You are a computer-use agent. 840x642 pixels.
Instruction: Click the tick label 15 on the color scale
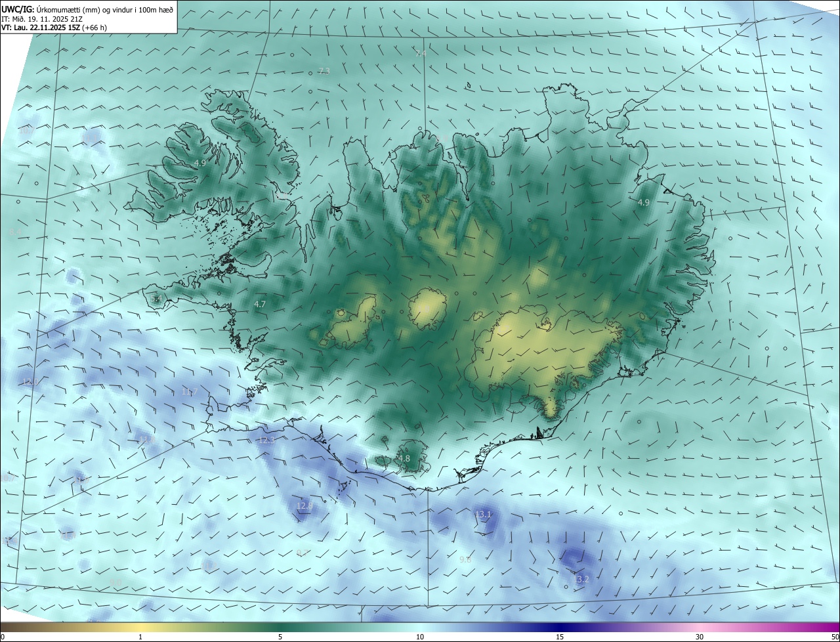560,637
